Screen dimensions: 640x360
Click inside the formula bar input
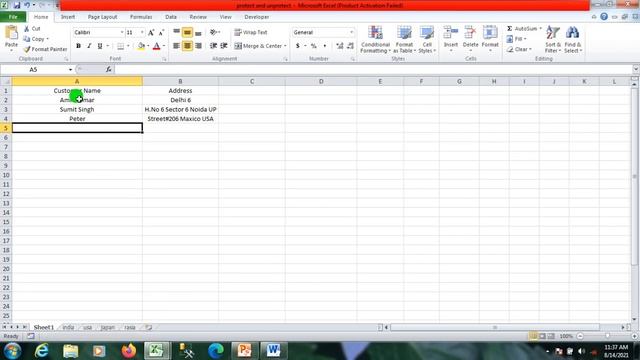(373, 69)
